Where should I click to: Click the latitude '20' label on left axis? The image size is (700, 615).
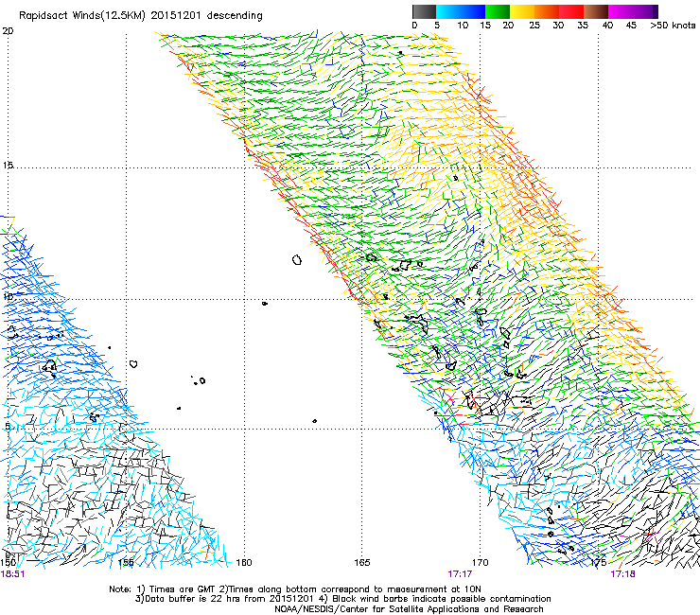(x=8, y=31)
